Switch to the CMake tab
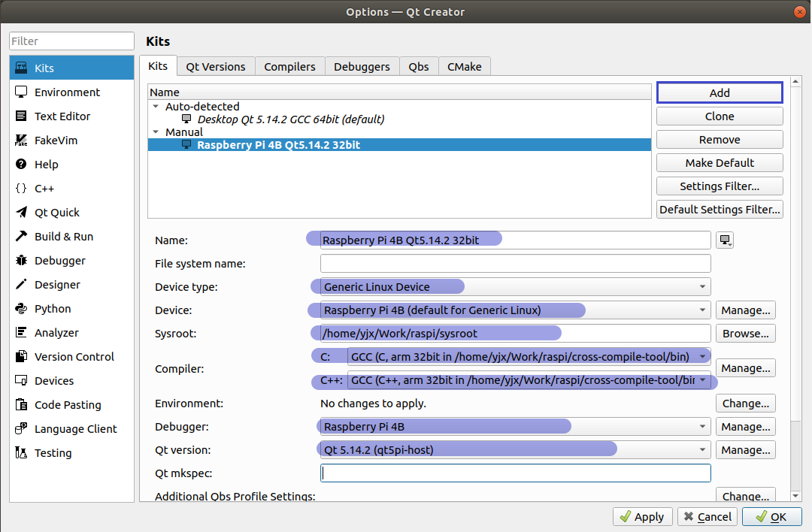Image resolution: width=812 pixels, height=532 pixels. (x=465, y=67)
